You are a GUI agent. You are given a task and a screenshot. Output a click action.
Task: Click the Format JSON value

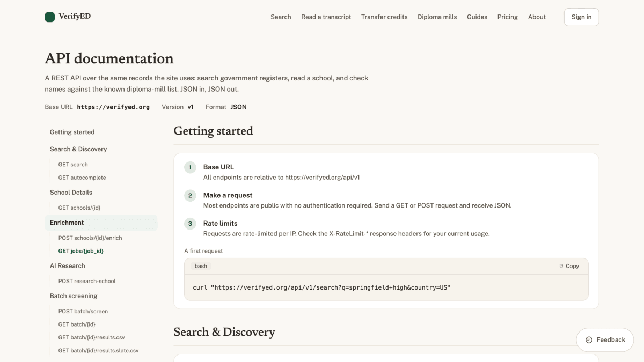[x=239, y=107]
